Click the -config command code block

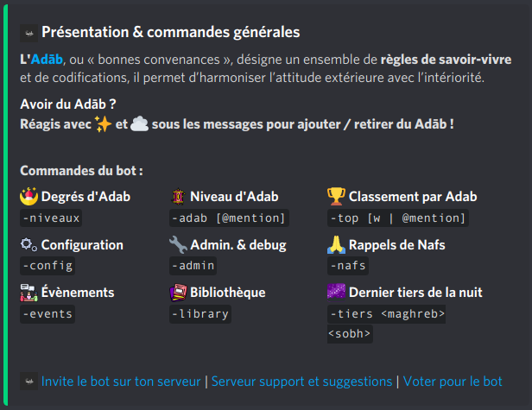(x=47, y=266)
